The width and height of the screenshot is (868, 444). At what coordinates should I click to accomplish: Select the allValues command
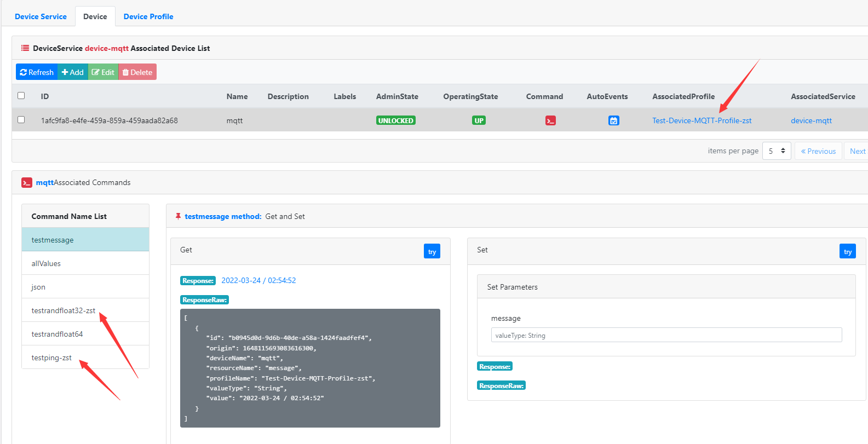[85, 263]
